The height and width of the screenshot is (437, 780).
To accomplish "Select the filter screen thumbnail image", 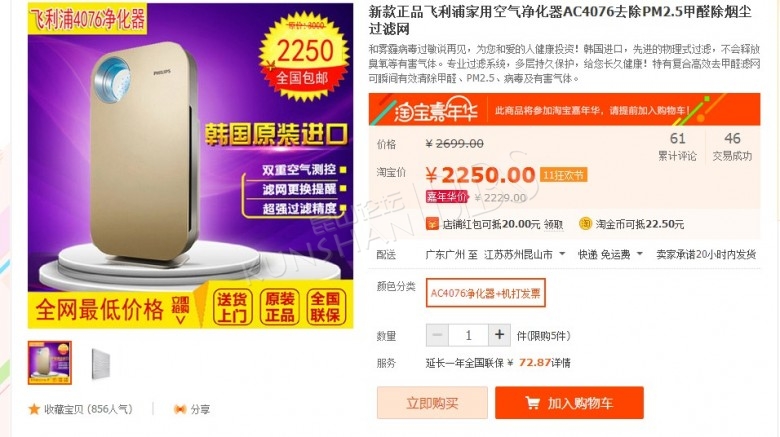I will (101, 364).
